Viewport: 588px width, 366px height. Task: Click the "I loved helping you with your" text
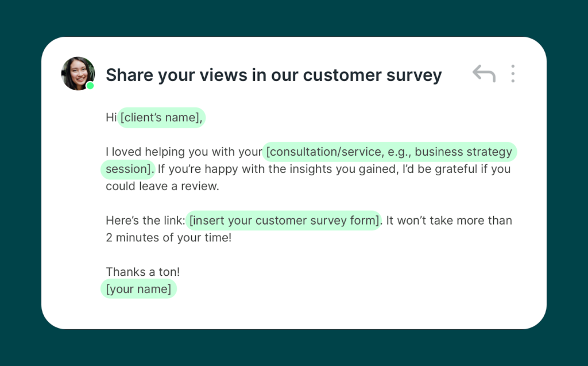pos(184,152)
